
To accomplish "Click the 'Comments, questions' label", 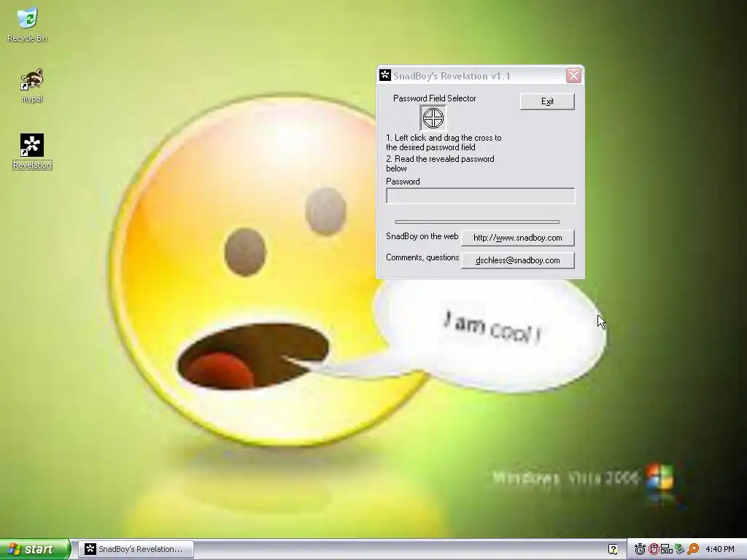I will [422, 257].
